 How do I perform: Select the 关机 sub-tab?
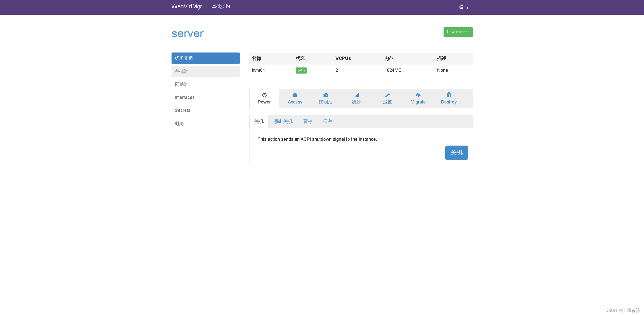tap(259, 121)
